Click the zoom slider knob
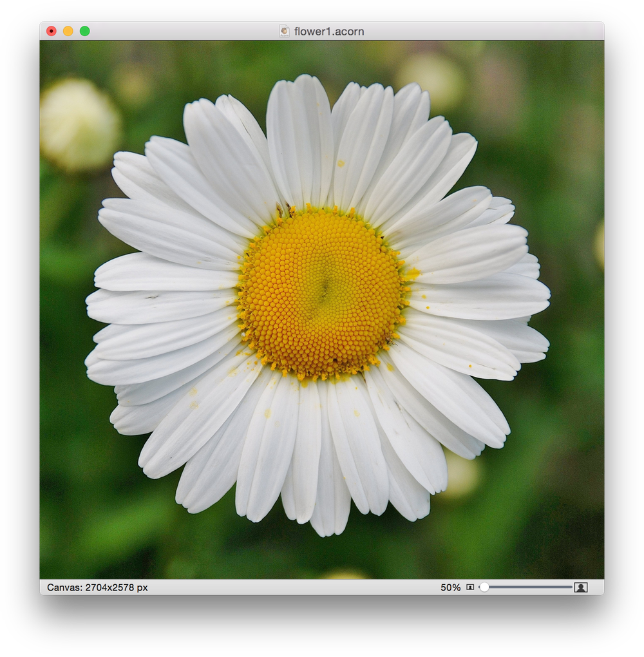Image resolution: width=644 pixels, height=657 pixels. coord(484,587)
